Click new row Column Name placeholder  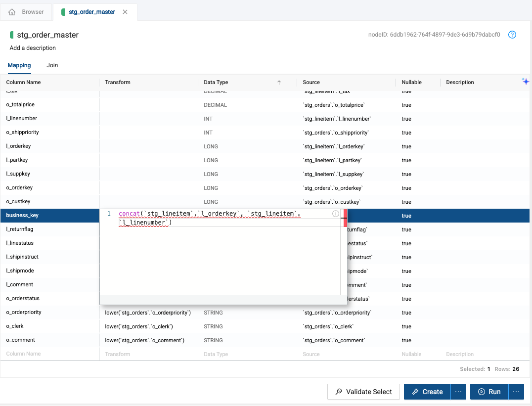point(23,354)
